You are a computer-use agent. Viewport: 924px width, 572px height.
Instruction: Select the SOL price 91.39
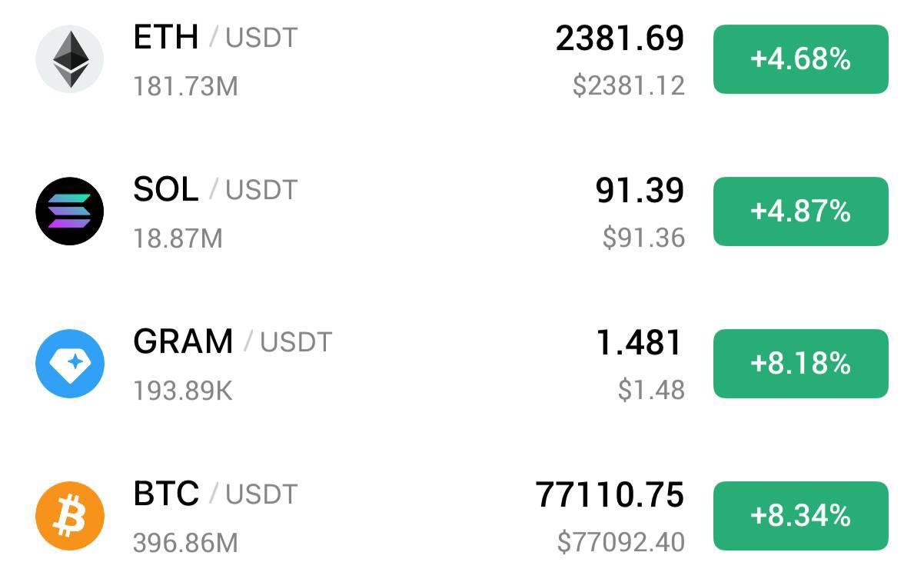pos(640,191)
